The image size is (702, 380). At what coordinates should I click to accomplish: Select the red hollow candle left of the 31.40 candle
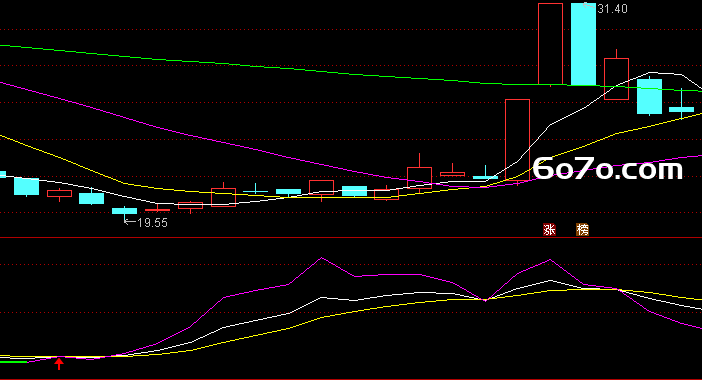pyautogui.click(x=550, y=44)
